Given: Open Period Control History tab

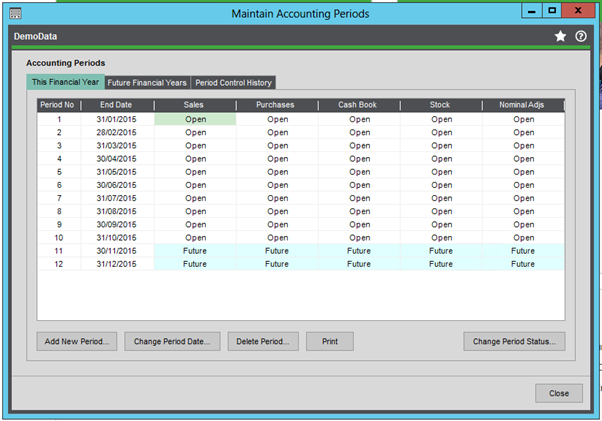Looking at the screenshot, I should [233, 83].
